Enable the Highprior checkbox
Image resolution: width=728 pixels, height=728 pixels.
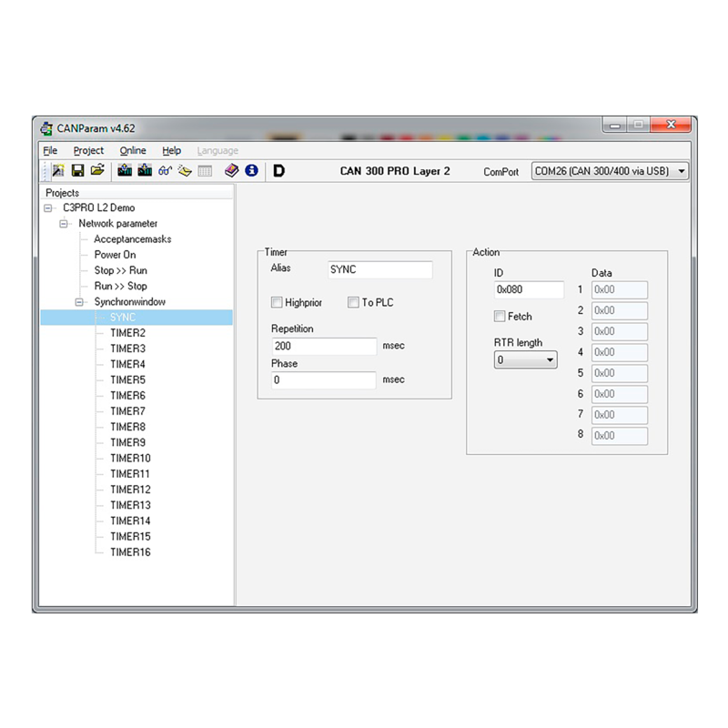[x=277, y=302]
